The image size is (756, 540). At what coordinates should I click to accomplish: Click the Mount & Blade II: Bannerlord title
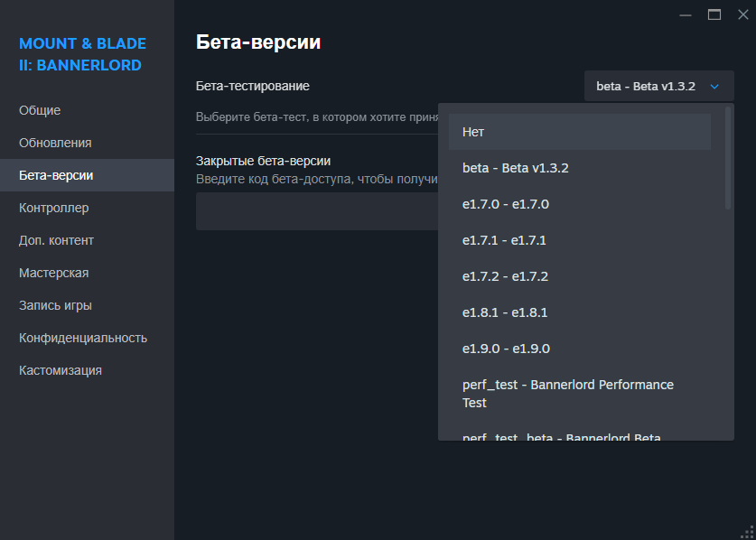coord(82,54)
